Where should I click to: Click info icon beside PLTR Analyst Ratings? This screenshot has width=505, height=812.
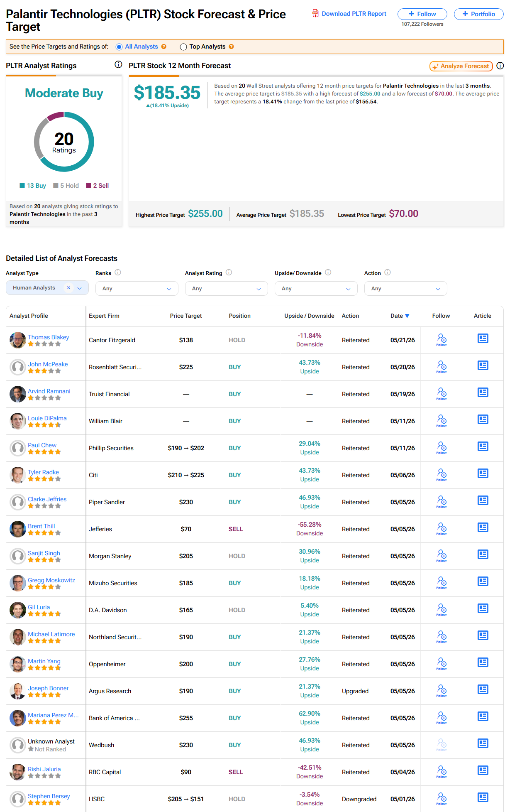click(118, 64)
